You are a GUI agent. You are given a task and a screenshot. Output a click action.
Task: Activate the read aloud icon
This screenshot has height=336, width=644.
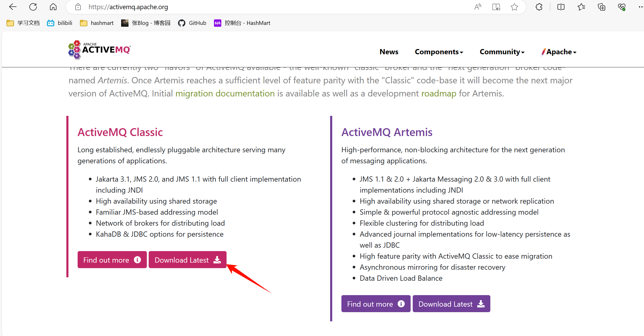(478, 7)
